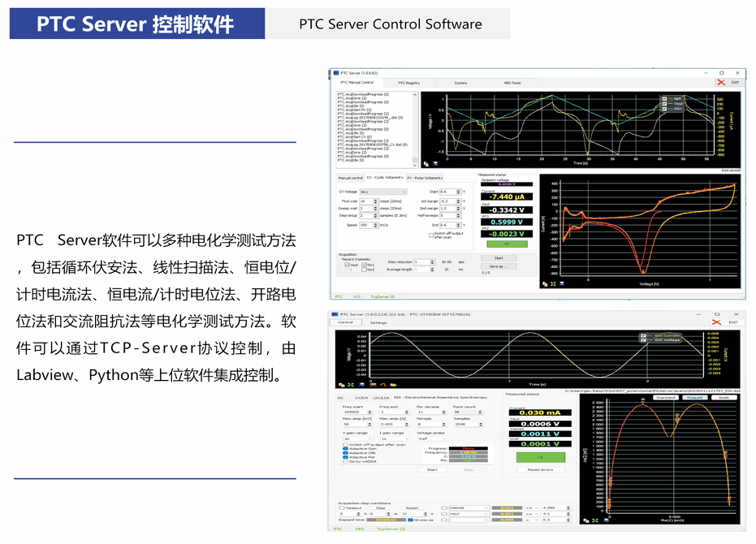Toggle the EIS Current legend checkbox
The image size is (756, 544).
tap(644, 335)
